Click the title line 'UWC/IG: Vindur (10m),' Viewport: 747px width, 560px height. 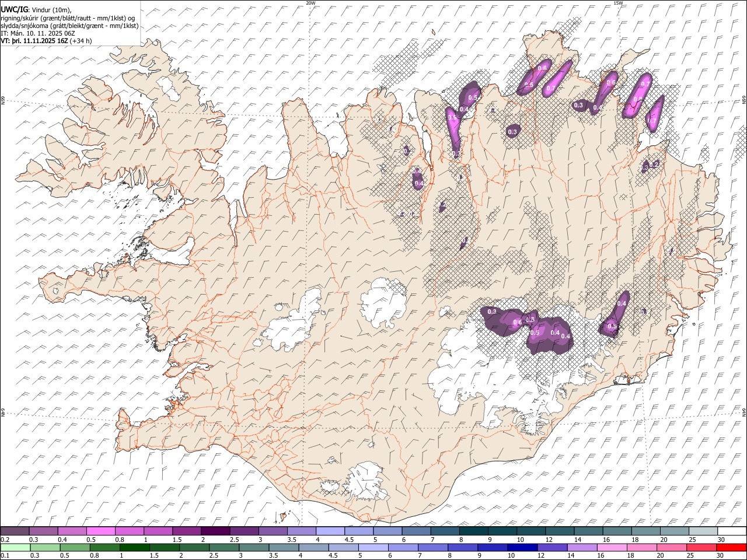click(36, 10)
